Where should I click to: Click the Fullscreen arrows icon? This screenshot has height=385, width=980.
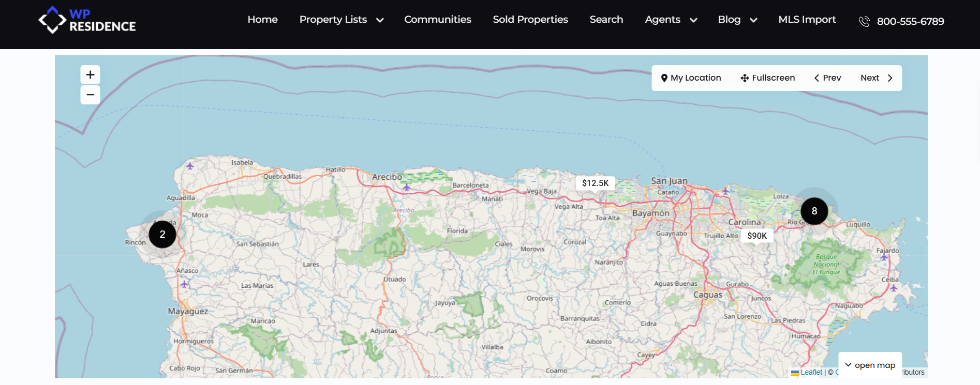(745, 78)
